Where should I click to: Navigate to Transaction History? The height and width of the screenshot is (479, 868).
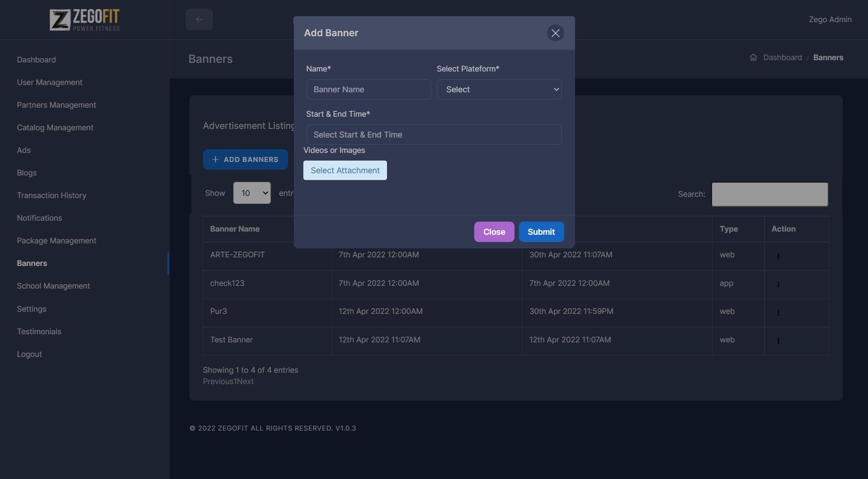[x=52, y=195]
